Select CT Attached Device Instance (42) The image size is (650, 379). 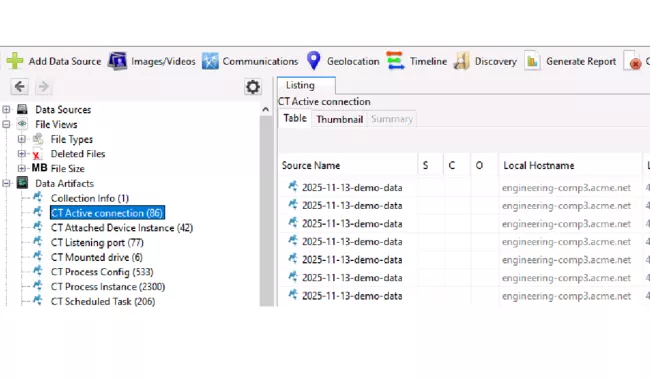pyautogui.click(x=122, y=228)
